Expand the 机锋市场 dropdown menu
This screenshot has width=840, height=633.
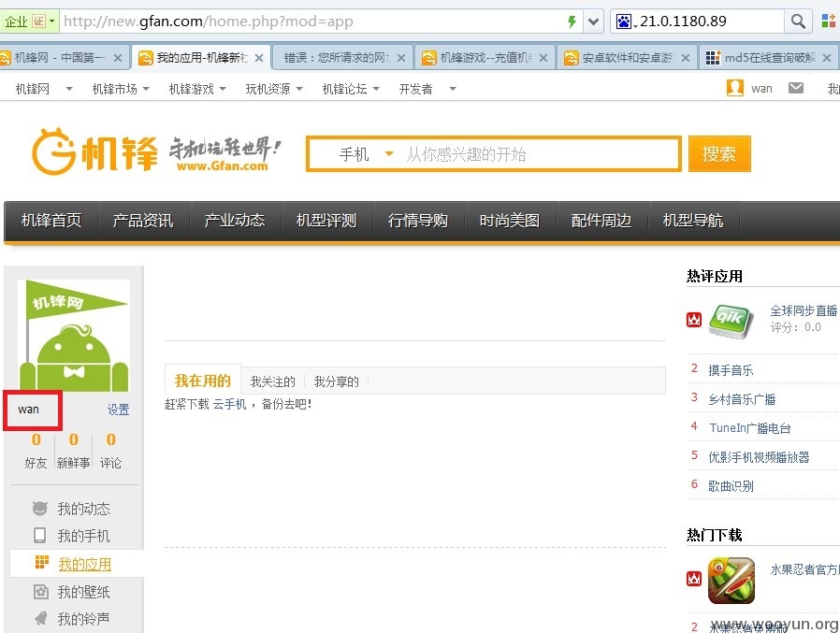click(146, 89)
